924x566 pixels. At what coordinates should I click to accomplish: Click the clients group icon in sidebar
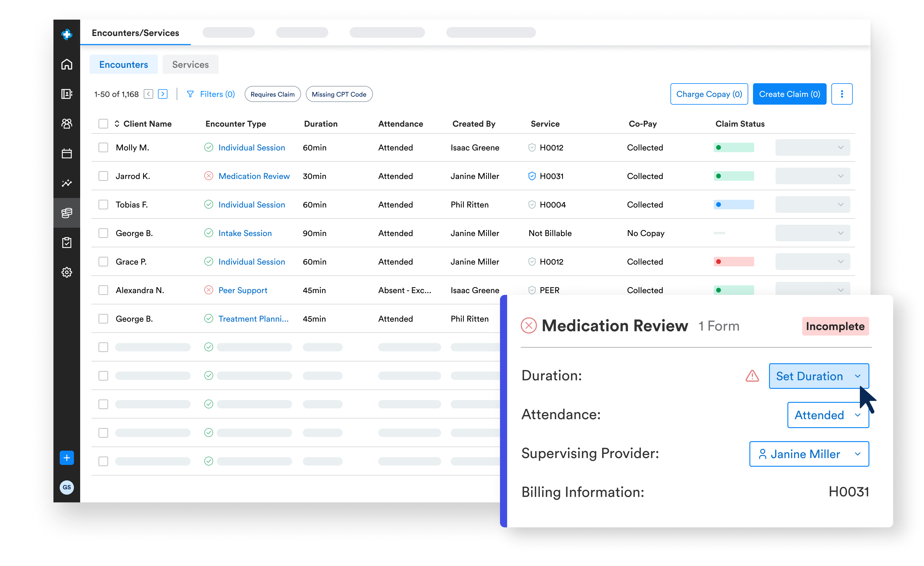tap(67, 123)
